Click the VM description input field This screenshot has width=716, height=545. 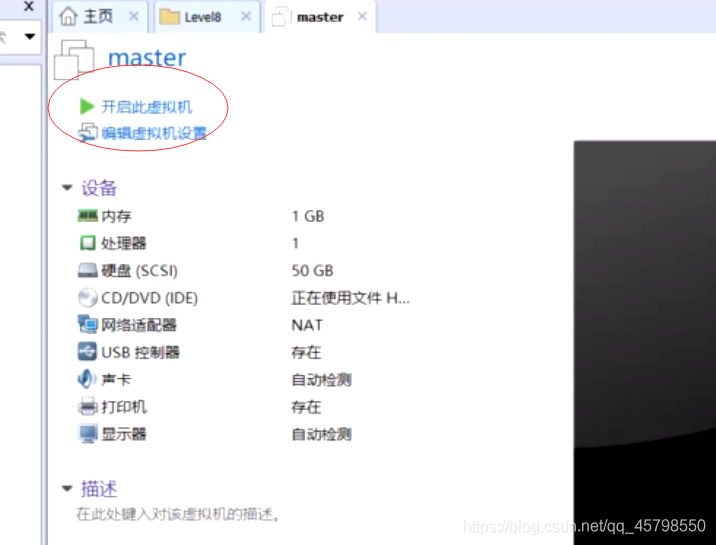pyautogui.click(x=178, y=514)
